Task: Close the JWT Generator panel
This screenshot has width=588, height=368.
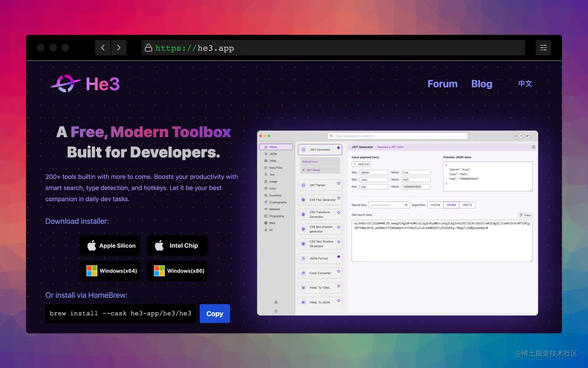Action: [533, 147]
